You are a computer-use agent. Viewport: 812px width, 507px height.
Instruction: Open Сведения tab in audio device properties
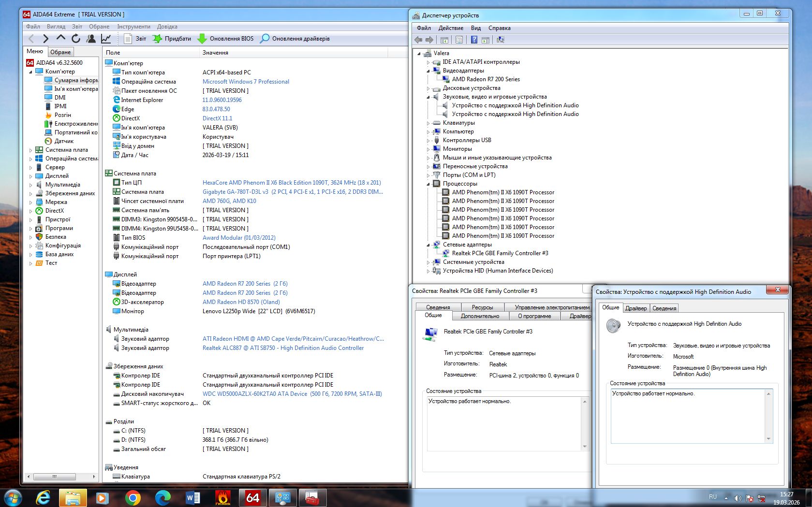(x=664, y=308)
